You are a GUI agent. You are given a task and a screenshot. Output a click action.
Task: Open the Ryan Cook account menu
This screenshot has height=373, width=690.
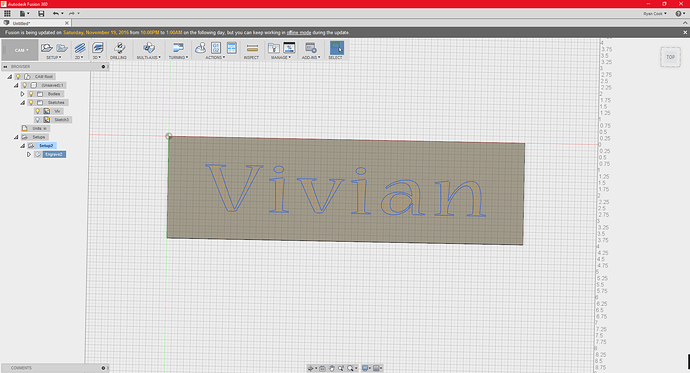point(655,14)
